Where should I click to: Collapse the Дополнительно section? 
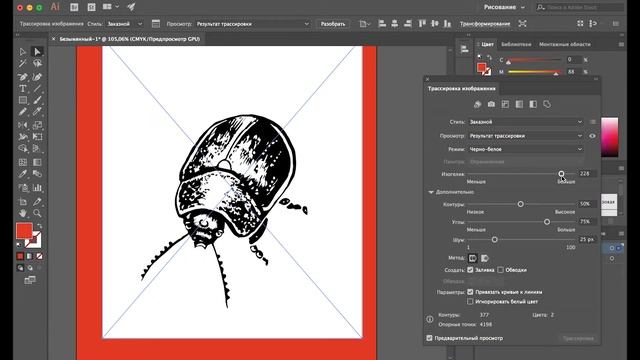(x=431, y=192)
